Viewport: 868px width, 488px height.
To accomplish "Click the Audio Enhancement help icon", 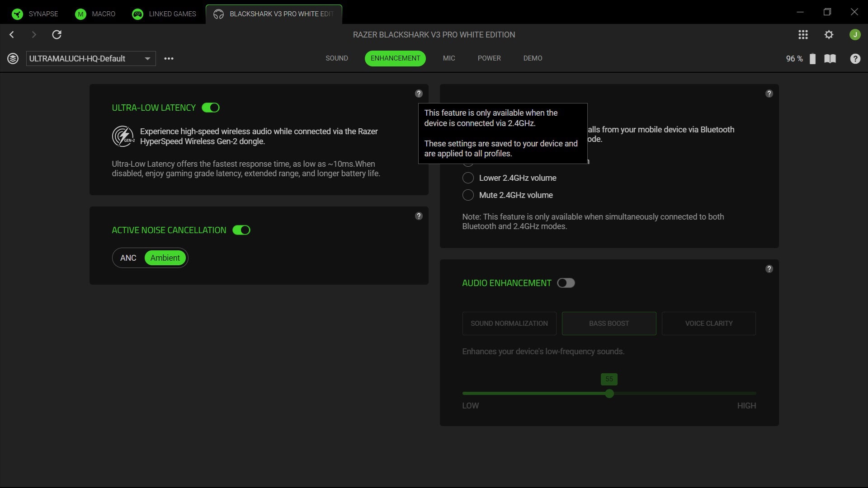I will [x=769, y=269].
